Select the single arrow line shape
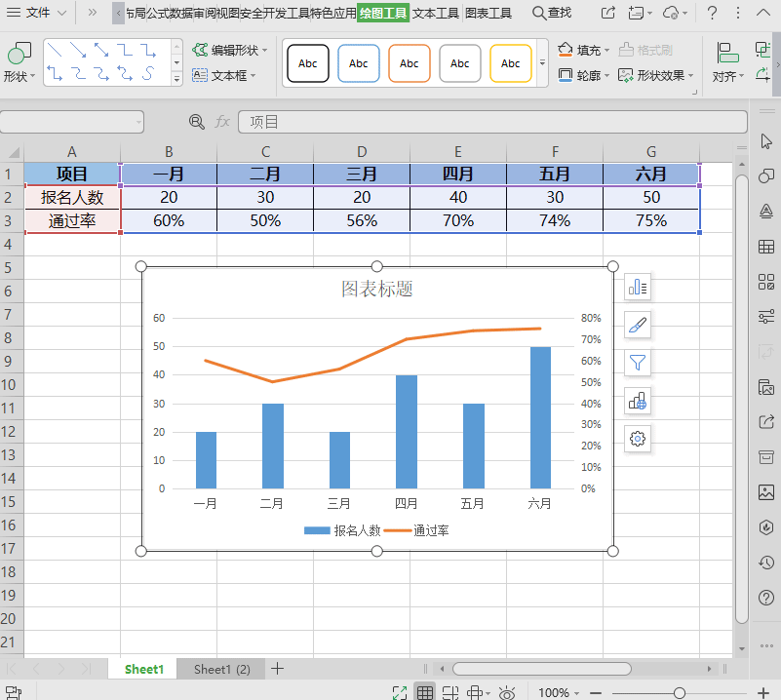Viewport: 781px width, 700px height. tap(78, 50)
